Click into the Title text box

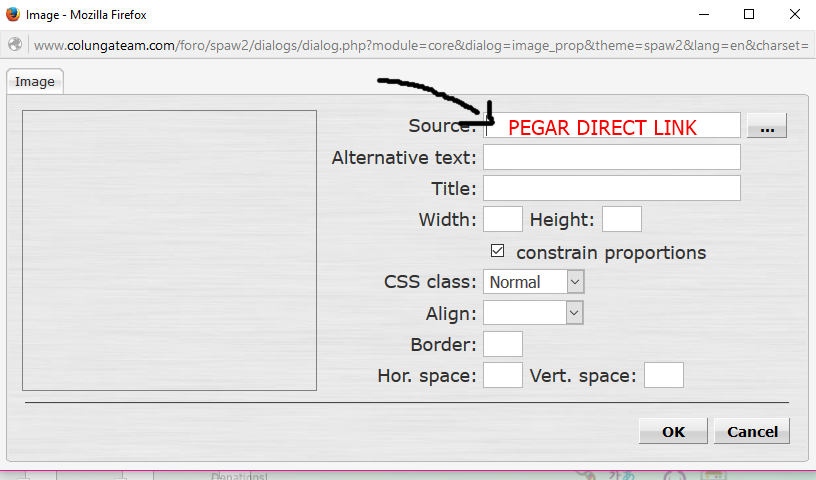tap(611, 188)
